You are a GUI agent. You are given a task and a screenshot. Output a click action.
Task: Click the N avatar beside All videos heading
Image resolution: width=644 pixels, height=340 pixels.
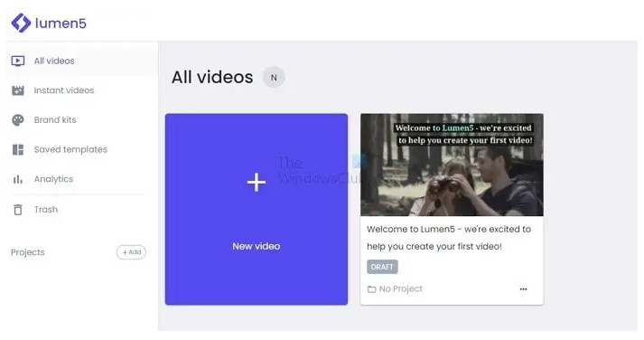[274, 77]
